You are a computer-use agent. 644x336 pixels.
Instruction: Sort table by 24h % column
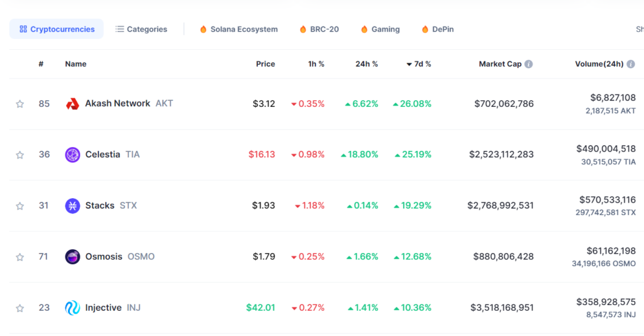pos(366,64)
